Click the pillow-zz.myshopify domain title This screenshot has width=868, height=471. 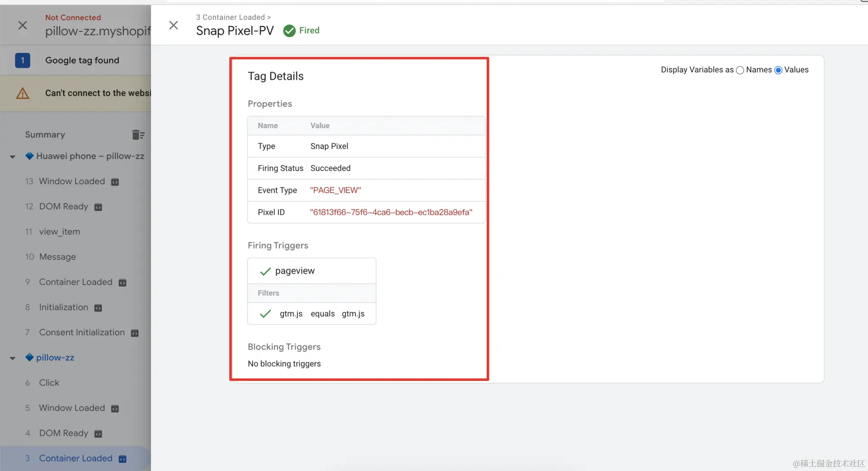pos(98,31)
